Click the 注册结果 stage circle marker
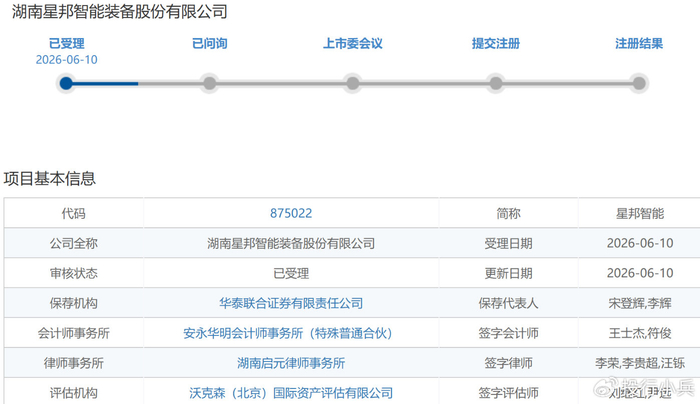Viewport: 700px width, 404px height. pyautogui.click(x=639, y=83)
